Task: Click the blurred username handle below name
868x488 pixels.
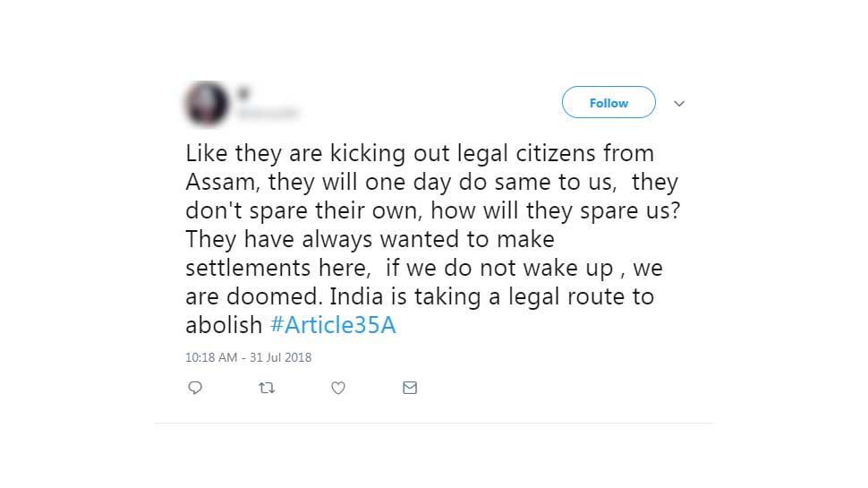Action: [268, 113]
